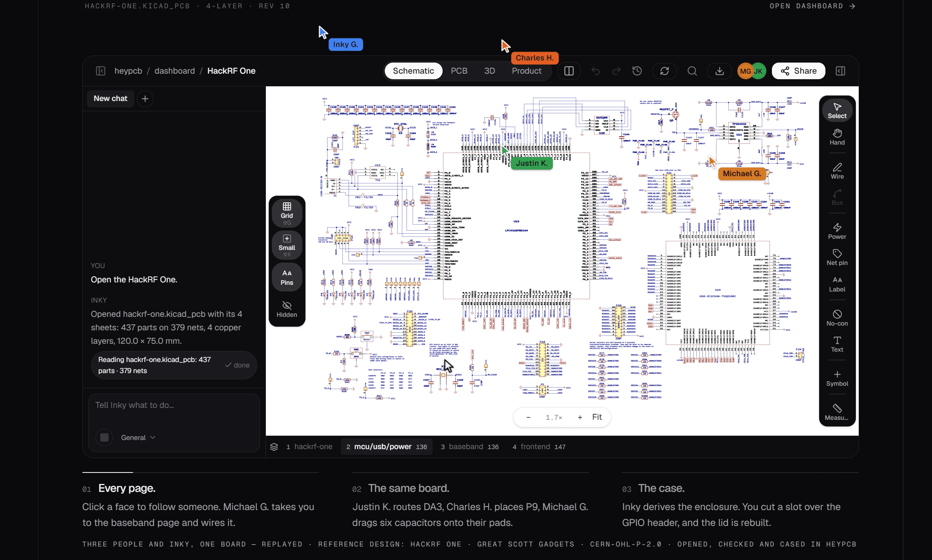Select the Select pointer tool
932x560 pixels.
tap(837, 110)
